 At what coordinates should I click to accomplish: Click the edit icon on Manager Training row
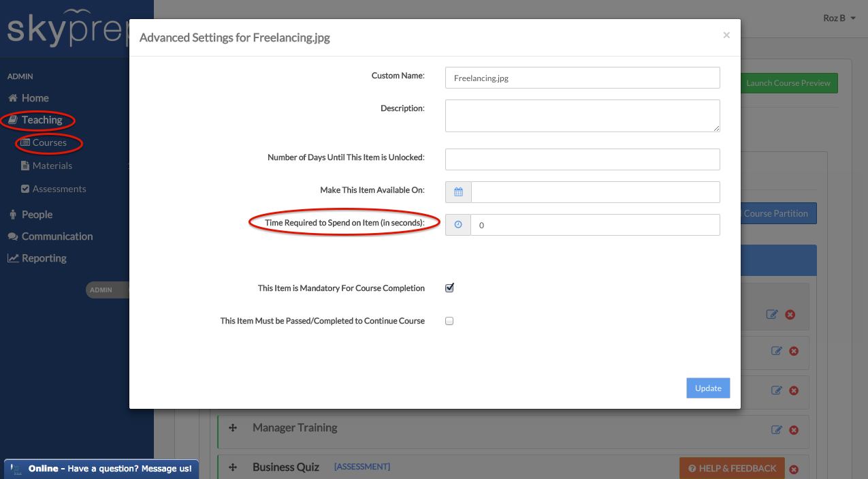coord(776,430)
